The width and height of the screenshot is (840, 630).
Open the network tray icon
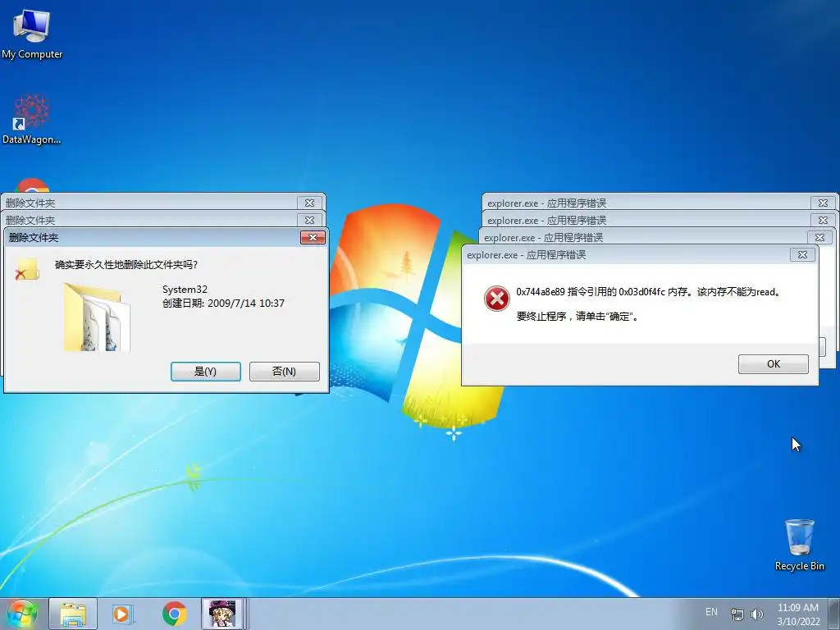coord(737,614)
